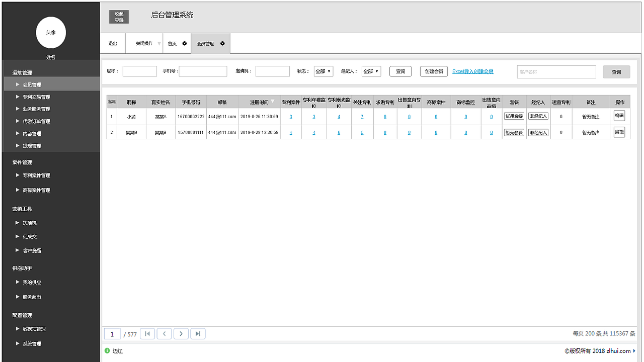
Task: Click 编辑 for the 小龙 row
Action: 619,116
